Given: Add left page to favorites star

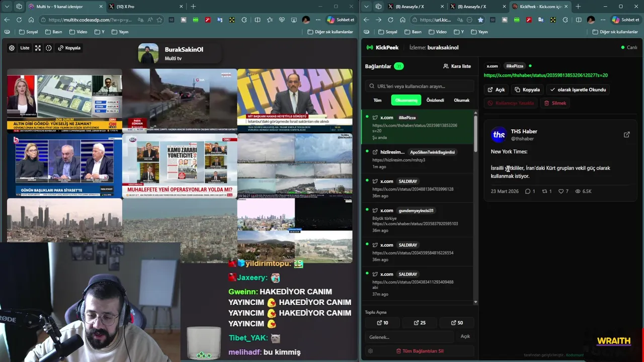Looking at the screenshot, I should pyautogui.click(x=159, y=20).
